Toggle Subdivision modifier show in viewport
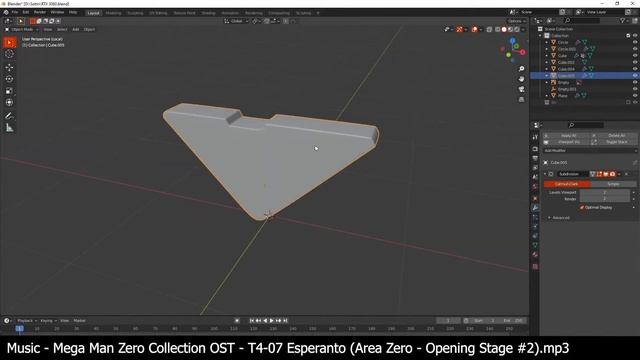 coord(606,174)
